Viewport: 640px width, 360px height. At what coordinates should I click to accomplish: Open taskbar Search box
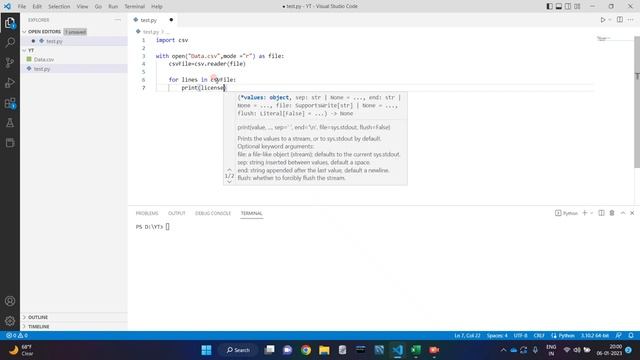[x=239, y=350]
